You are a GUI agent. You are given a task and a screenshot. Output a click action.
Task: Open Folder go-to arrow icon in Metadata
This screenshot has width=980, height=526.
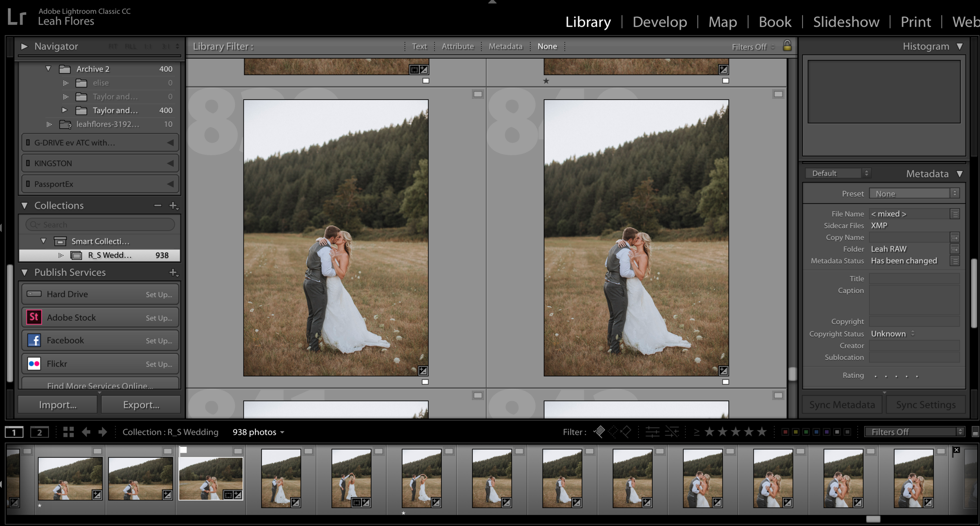pos(955,249)
